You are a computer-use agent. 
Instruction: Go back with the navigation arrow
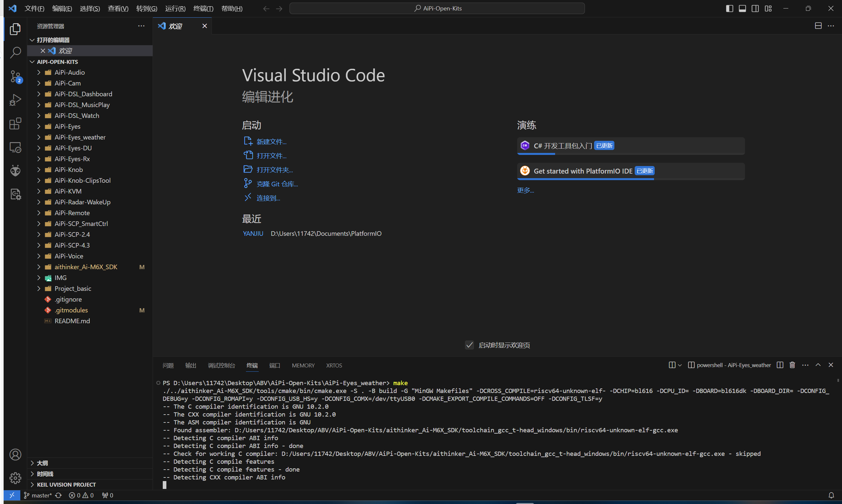(x=266, y=9)
